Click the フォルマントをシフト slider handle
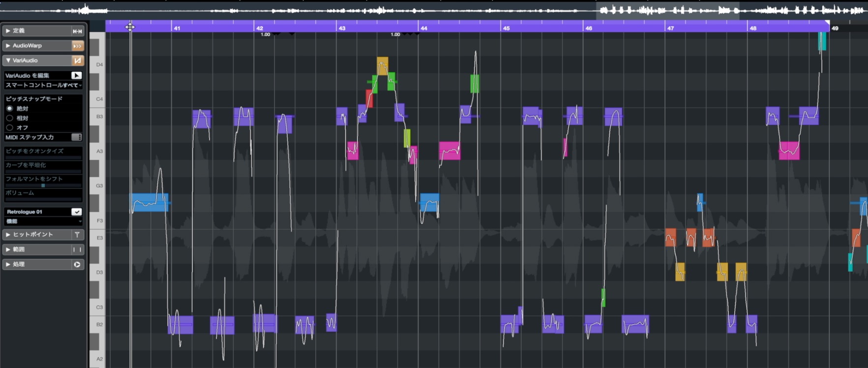This screenshot has height=368, width=868. coord(43,185)
